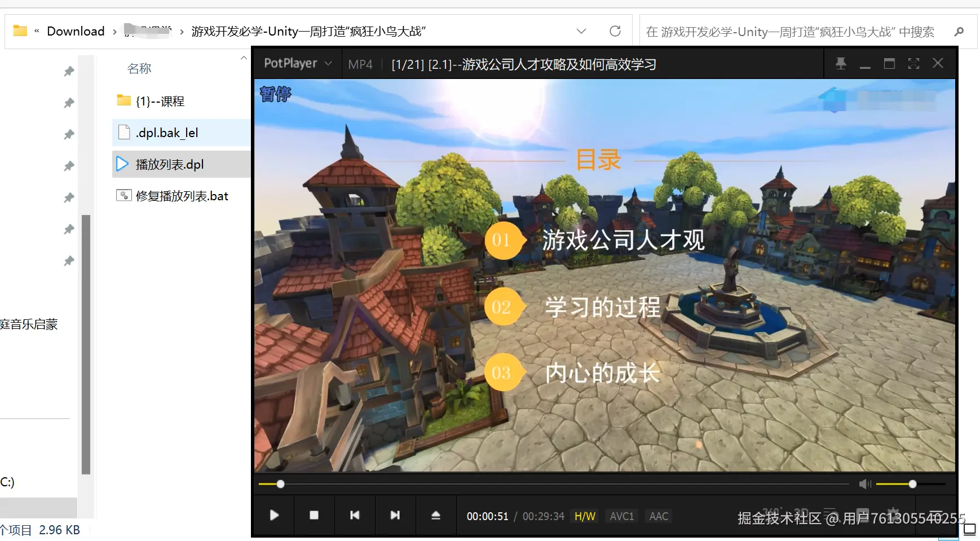Click the paused video frame to resume
This screenshot has width=980, height=541.
pos(604,275)
